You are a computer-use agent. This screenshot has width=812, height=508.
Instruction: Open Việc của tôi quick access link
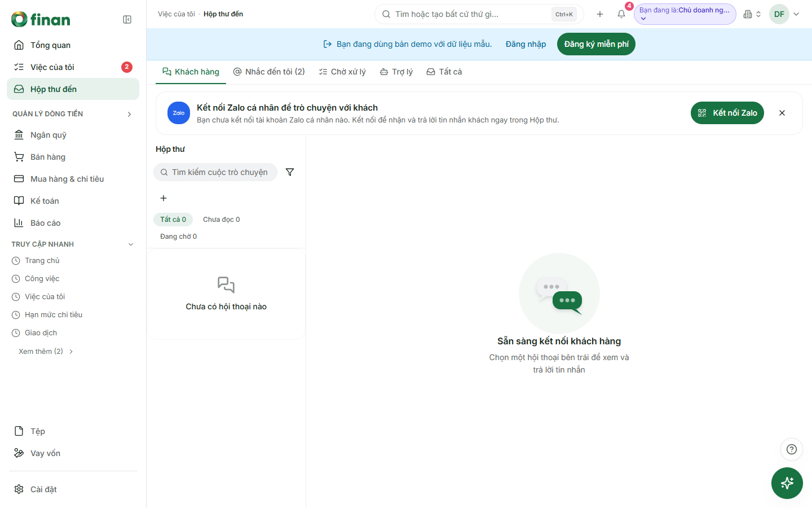(45, 297)
